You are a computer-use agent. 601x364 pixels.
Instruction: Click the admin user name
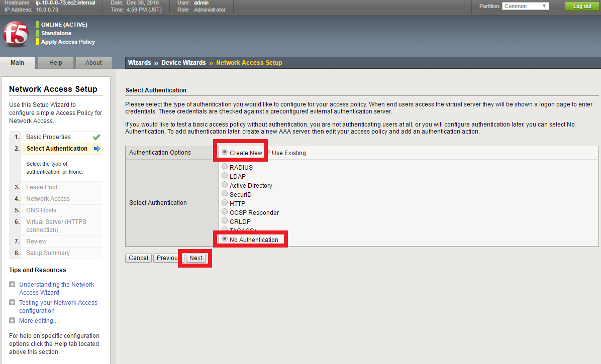tap(201, 3)
